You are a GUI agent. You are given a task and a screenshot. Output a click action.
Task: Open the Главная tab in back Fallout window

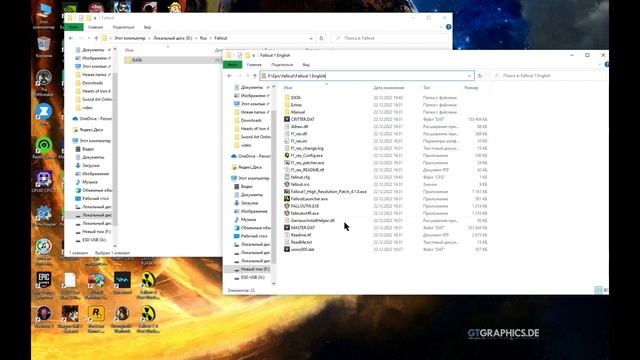(x=95, y=27)
